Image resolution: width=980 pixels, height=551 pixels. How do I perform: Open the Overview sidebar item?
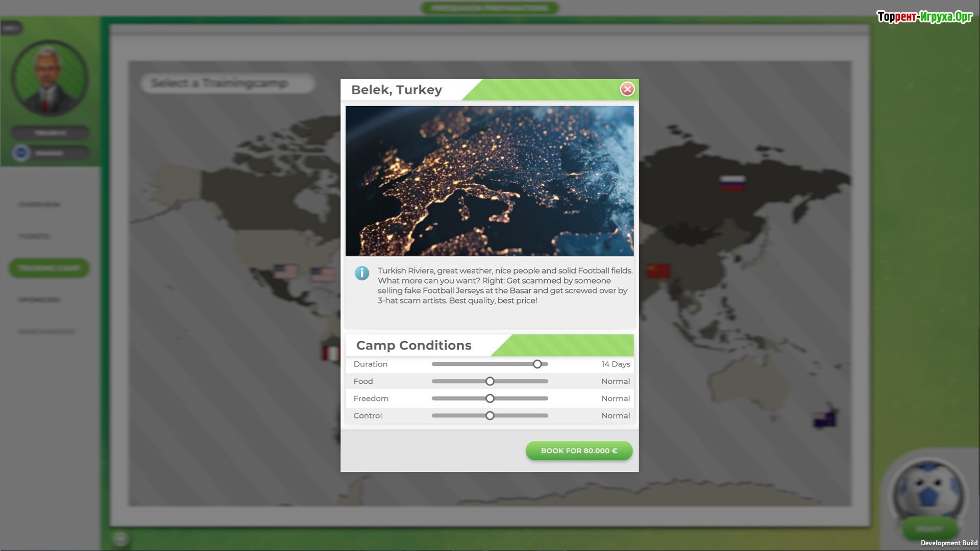coord(39,205)
